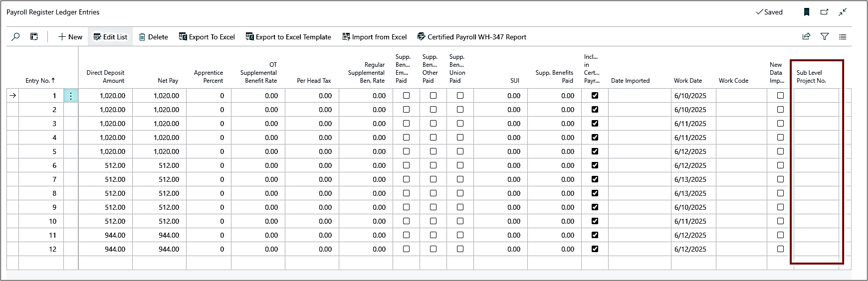Click Sub Level Project No. cell in row 1
Viewport: 868px width, 281px height.
tap(816, 96)
